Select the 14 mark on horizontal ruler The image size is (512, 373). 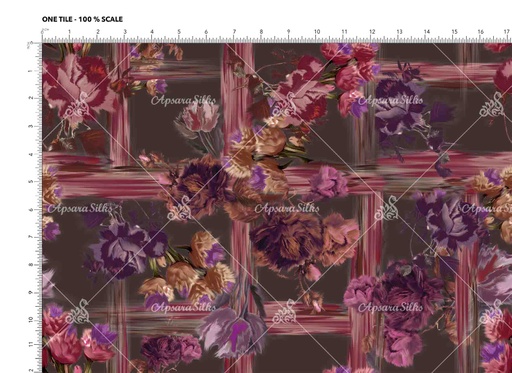[427, 32]
